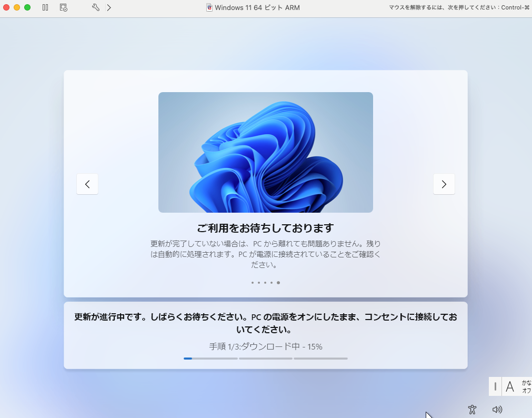Click the '更新が進行中です' message text
This screenshot has width=532, height=418.
click(266, 323)
